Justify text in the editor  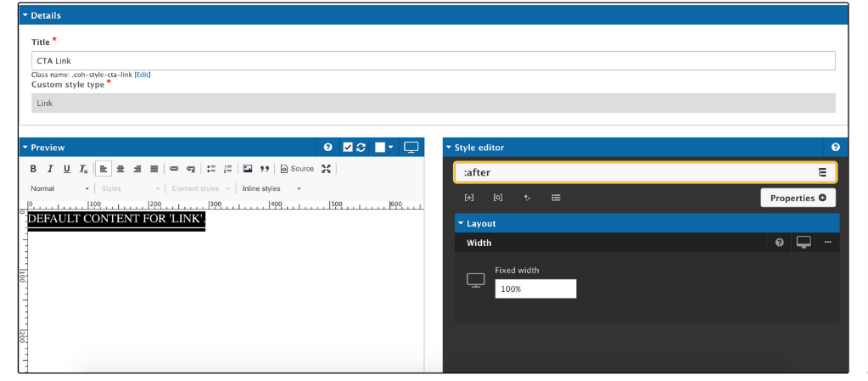[154, 169]
